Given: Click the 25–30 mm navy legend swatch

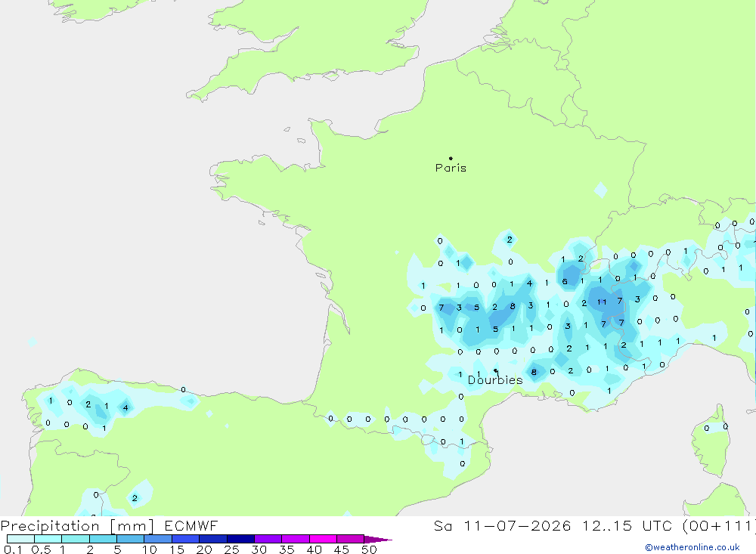Looking at the screenshot, I should 240,539.
